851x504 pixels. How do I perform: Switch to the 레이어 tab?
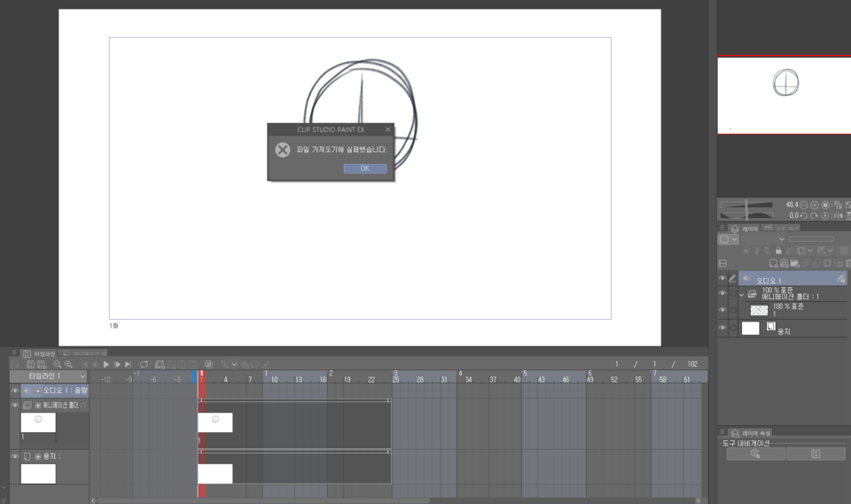point(744,229)
